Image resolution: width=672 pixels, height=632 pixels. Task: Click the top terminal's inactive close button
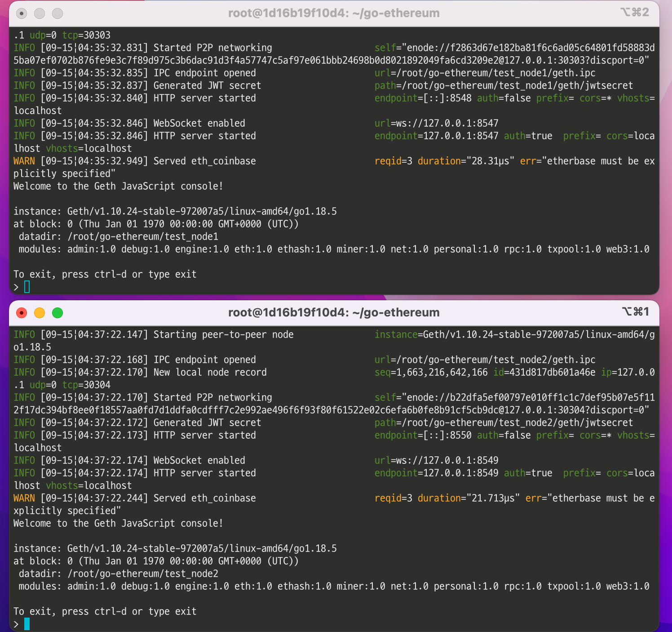click(22, 13)
